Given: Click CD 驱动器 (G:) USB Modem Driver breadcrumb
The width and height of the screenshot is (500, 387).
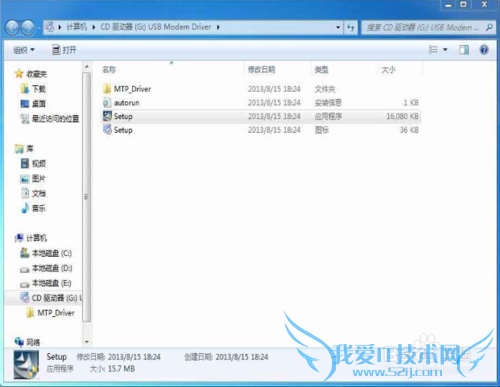Looking at the screenshot, I should [156, 27].
